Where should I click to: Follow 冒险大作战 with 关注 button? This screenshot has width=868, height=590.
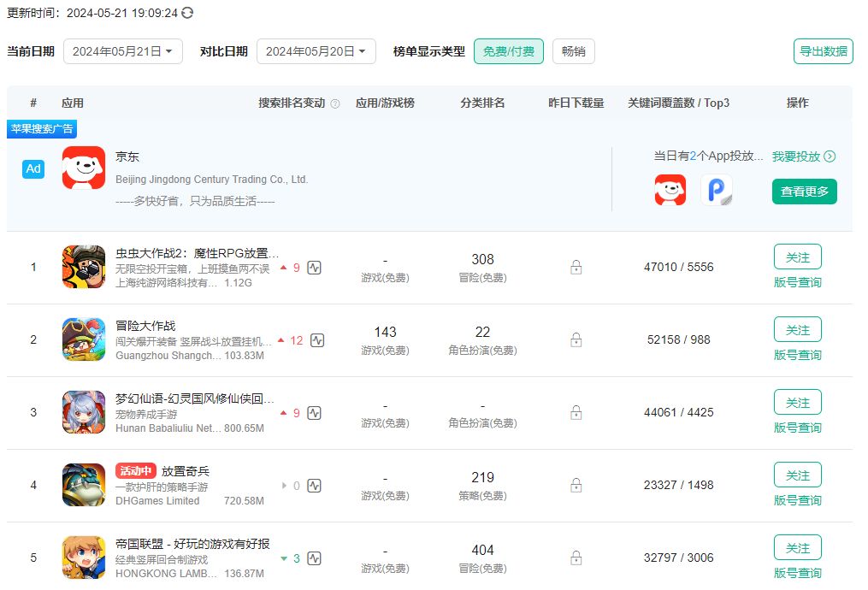(x=798, y=330)
